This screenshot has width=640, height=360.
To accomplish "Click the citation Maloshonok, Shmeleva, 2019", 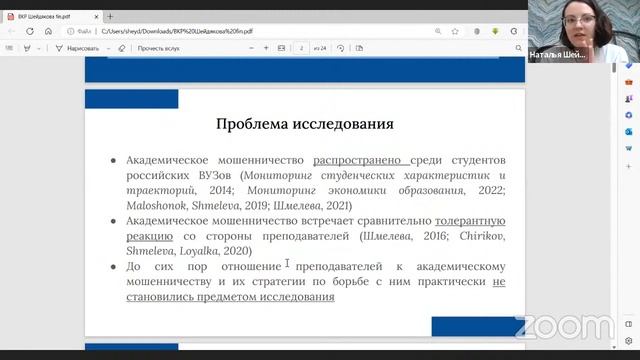I will pos(197,206).
